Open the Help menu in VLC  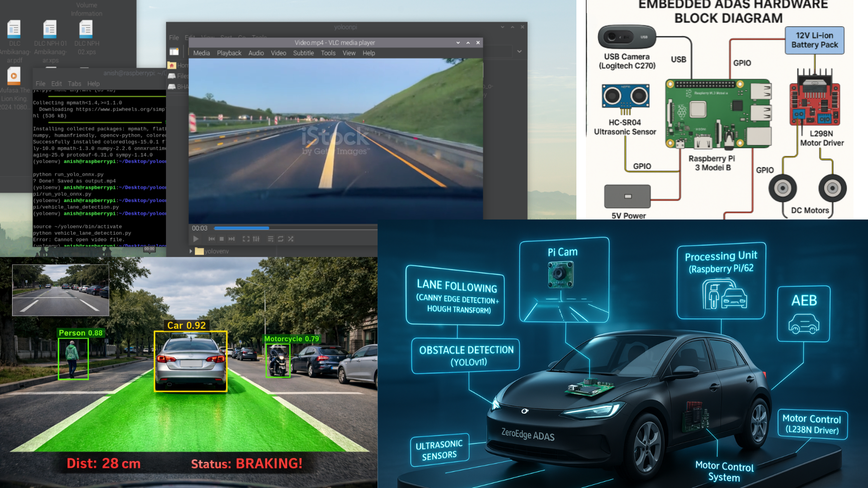[369, 53]
